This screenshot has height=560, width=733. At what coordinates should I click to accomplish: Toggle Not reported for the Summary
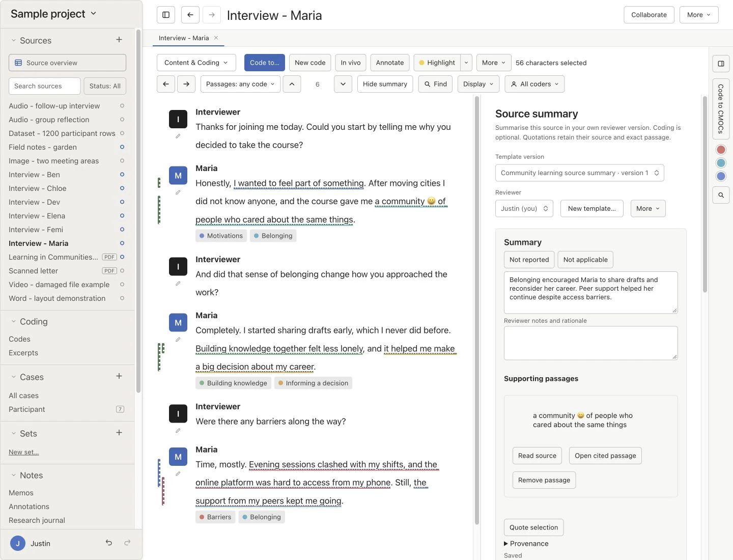529,260
